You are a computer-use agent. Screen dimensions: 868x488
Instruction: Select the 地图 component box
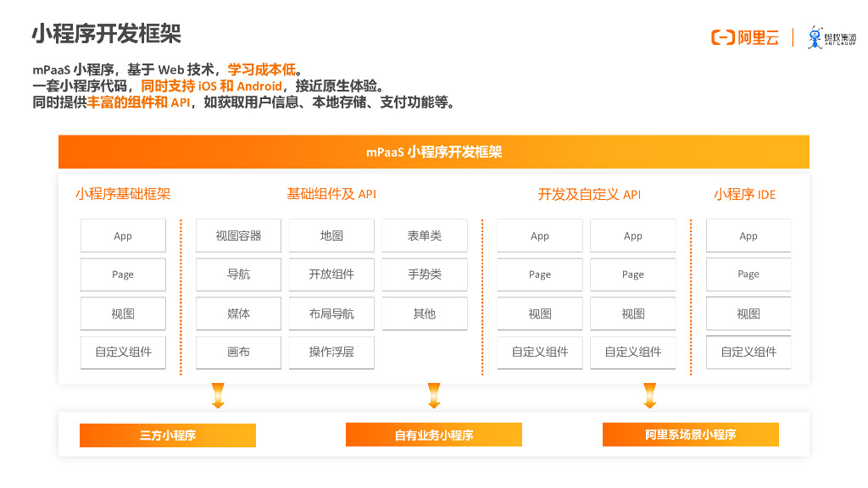pyautogui.click(x=331, y=236)
